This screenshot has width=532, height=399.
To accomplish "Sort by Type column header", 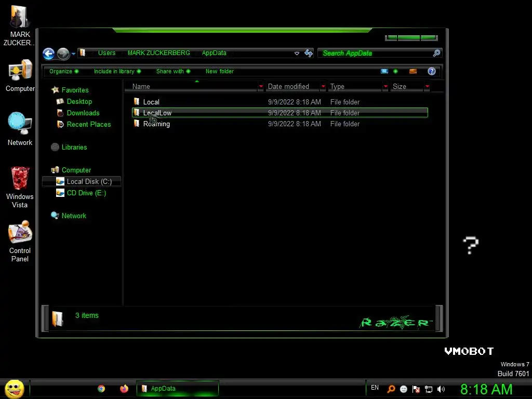I will (355, 87).
